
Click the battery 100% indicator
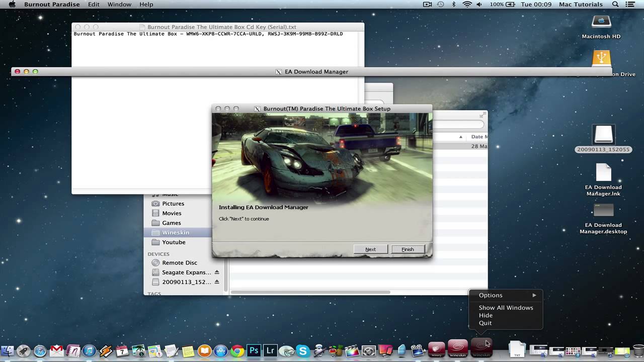click(x=502, y=5)
